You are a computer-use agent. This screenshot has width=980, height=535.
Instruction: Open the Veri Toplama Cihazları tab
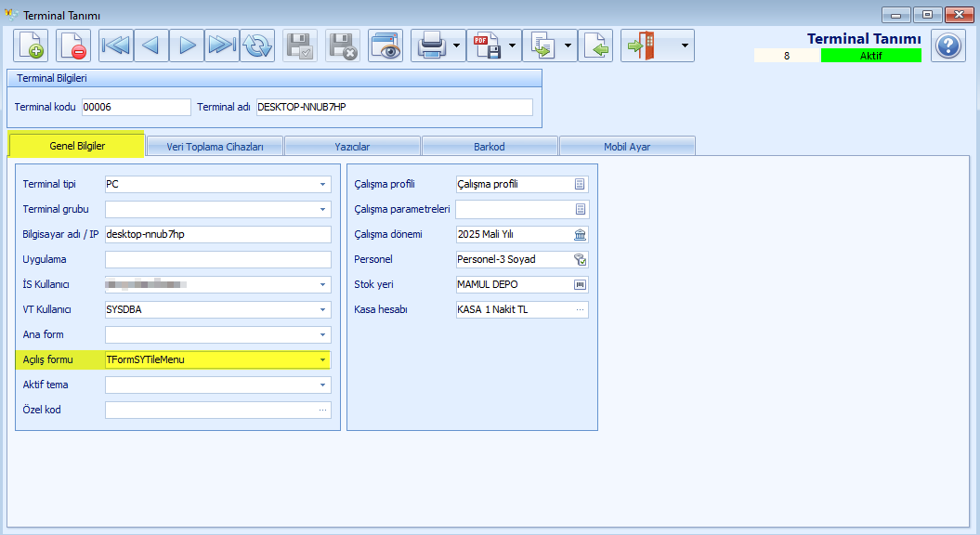[215, 147]
